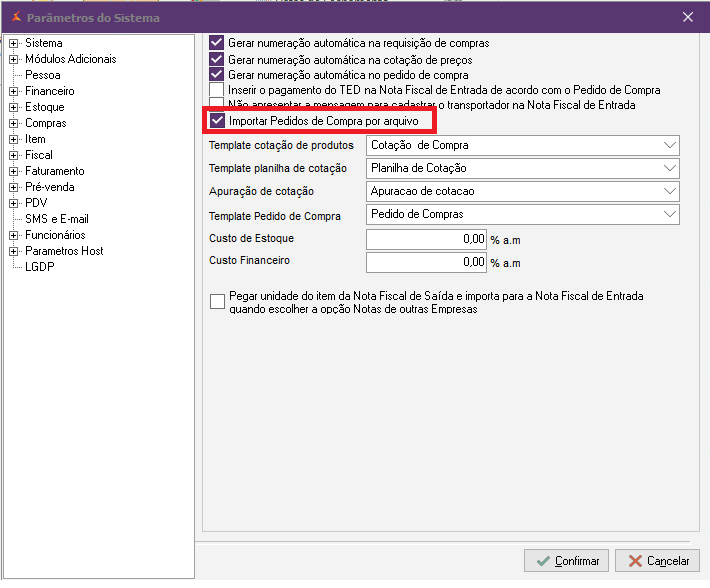Select the Pré-venda tree label
The image size is (710, 588).
tap(50, 187)
